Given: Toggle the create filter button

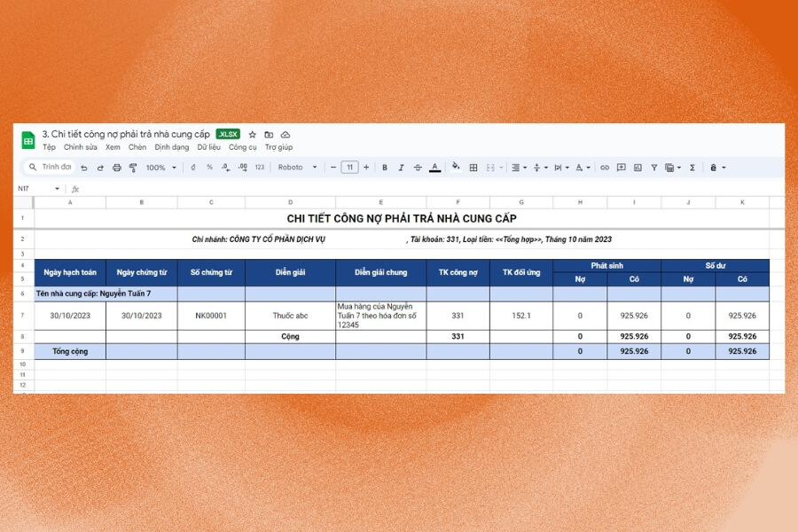Looking at the screenshot, I should [654, 168].
